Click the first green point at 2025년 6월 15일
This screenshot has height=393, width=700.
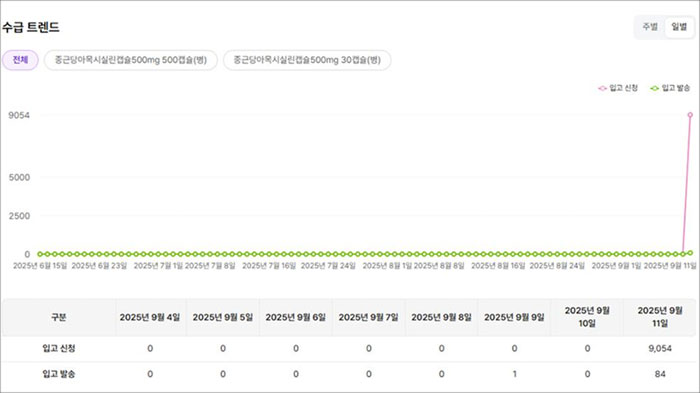40,254
